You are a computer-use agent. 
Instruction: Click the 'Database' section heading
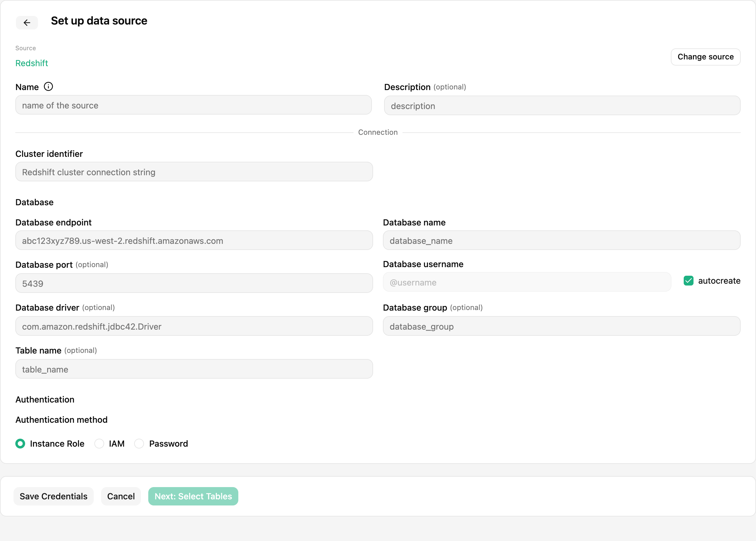[x=34, y=202]
